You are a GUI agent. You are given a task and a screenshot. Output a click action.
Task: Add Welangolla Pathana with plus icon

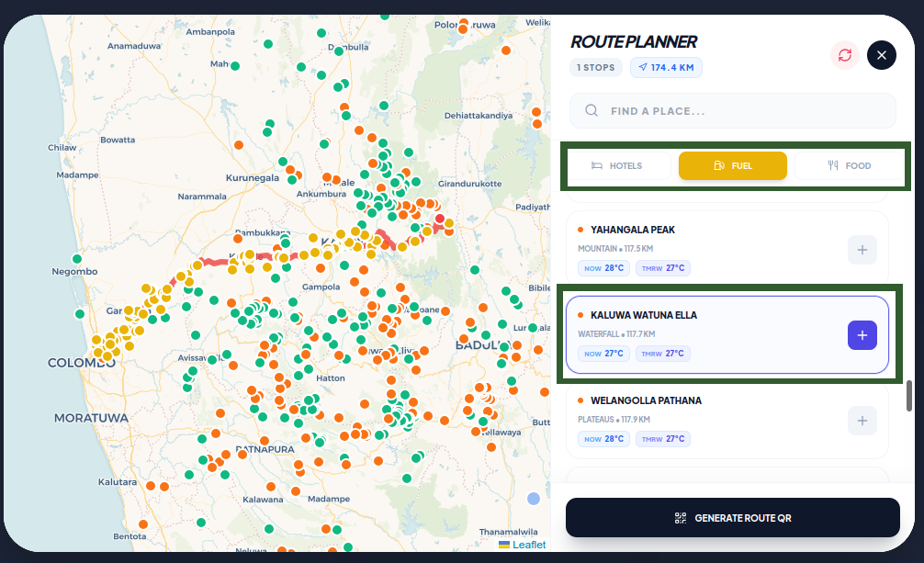pyautogui.click(x=862, y=421)
